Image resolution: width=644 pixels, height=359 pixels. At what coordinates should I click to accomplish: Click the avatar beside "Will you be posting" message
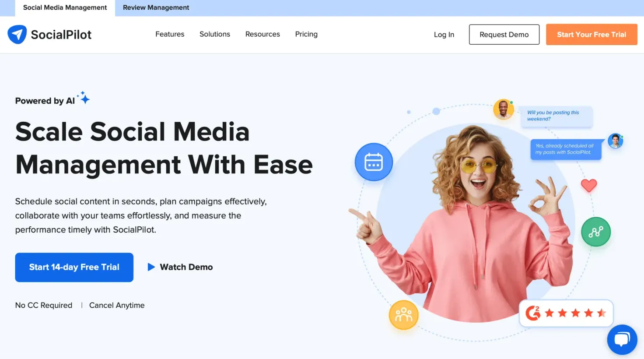coord(503,109)
